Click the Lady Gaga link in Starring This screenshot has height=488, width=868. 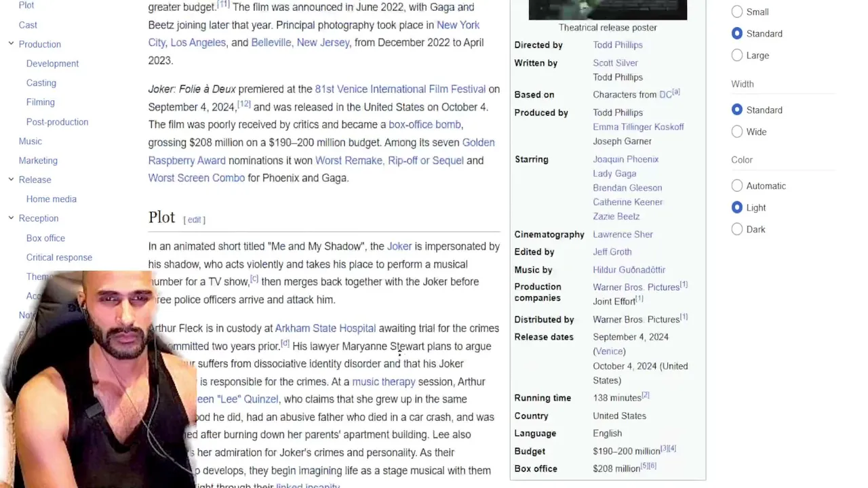(614, 174)
